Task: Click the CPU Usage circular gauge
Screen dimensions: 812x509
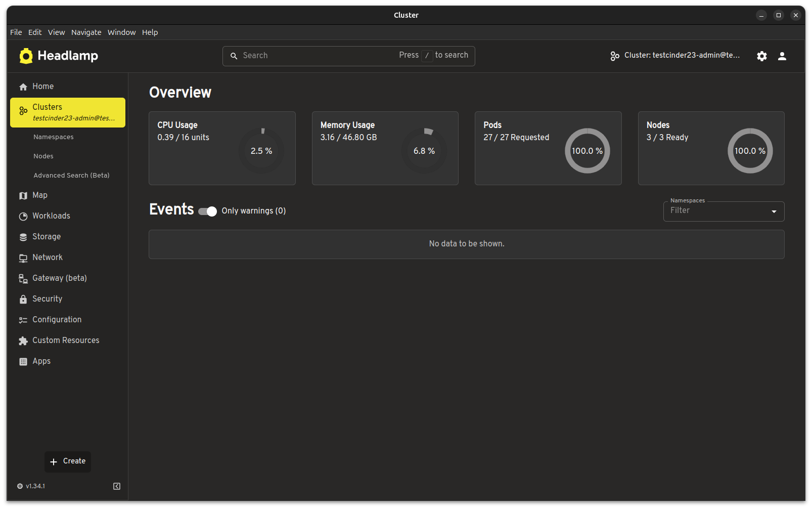Action: click(261, 151)
